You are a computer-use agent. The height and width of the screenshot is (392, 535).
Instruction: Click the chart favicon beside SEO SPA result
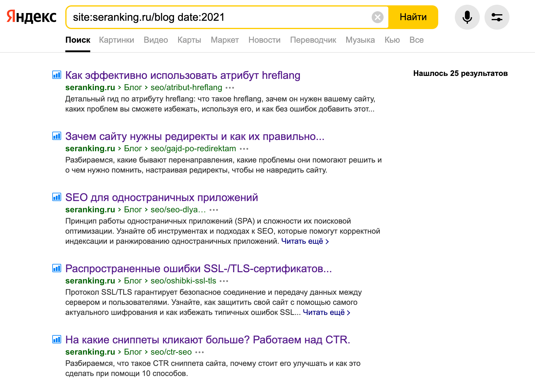coord(57,197)
